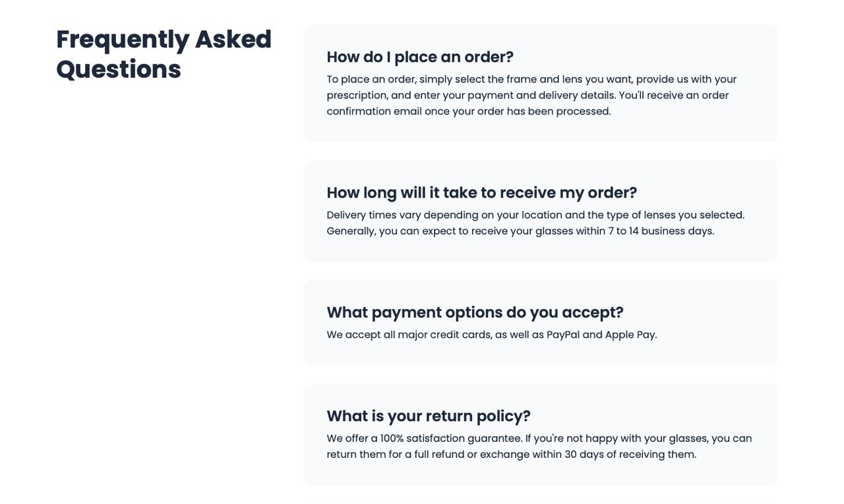Screen dimensions: 844x504
Task: Click the first FAQ card background
Action: (x=541, y=84)
